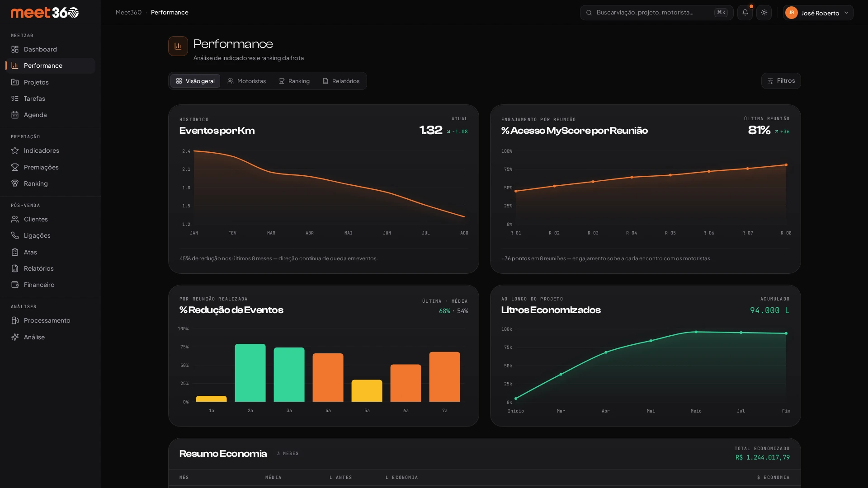Click the Clientes people icon
Image resolution: width=868 pixels, height=488 pixels.
[x=15, y=219]
